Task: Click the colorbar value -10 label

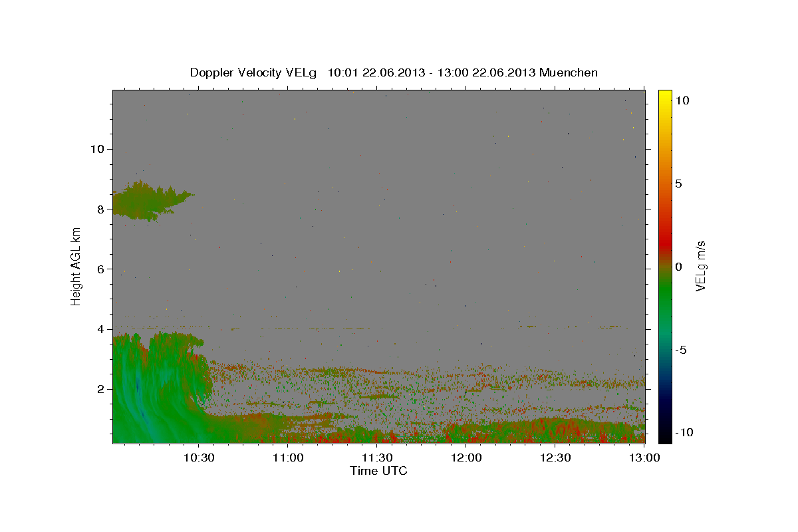Action: (x=683, y=433)
